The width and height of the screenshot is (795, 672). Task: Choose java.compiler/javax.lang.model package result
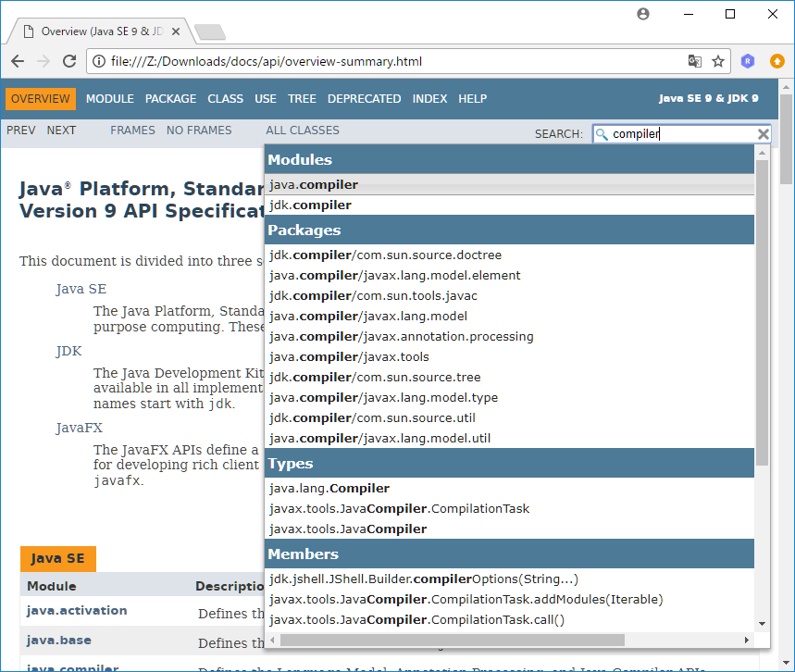pyautogui.click(x=510, y=316)
